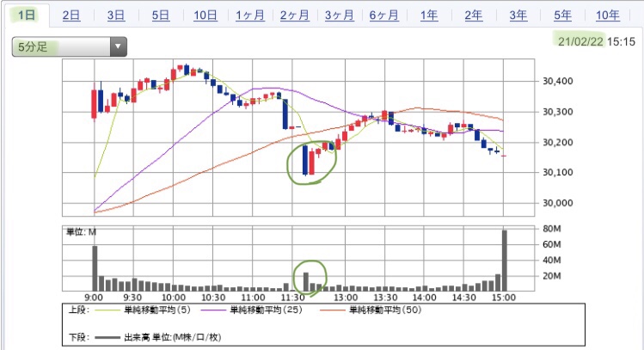This screenshot has width=644, height=350.
Task: Click the 出来高 volume legend entry
Action: [173, 338]
